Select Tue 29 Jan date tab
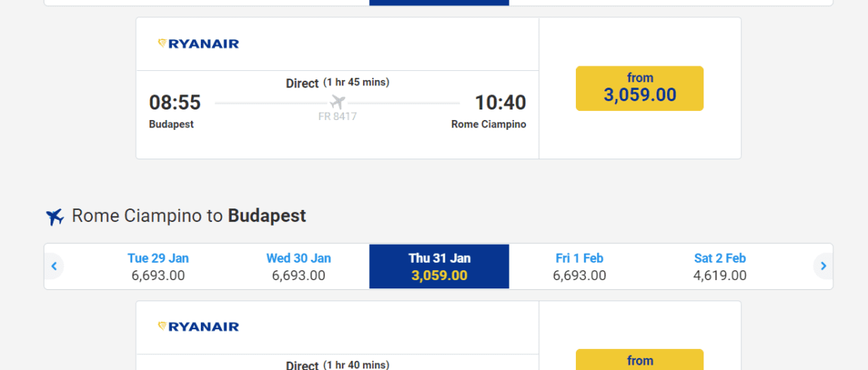The height and width of the screenshot is (370, 868). tap(159, 267)
